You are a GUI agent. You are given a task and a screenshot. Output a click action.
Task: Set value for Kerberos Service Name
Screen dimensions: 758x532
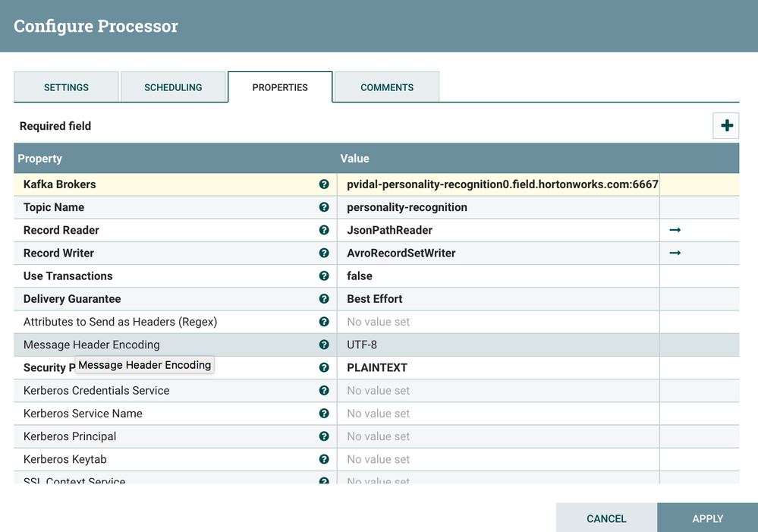(x=499, y=414)
